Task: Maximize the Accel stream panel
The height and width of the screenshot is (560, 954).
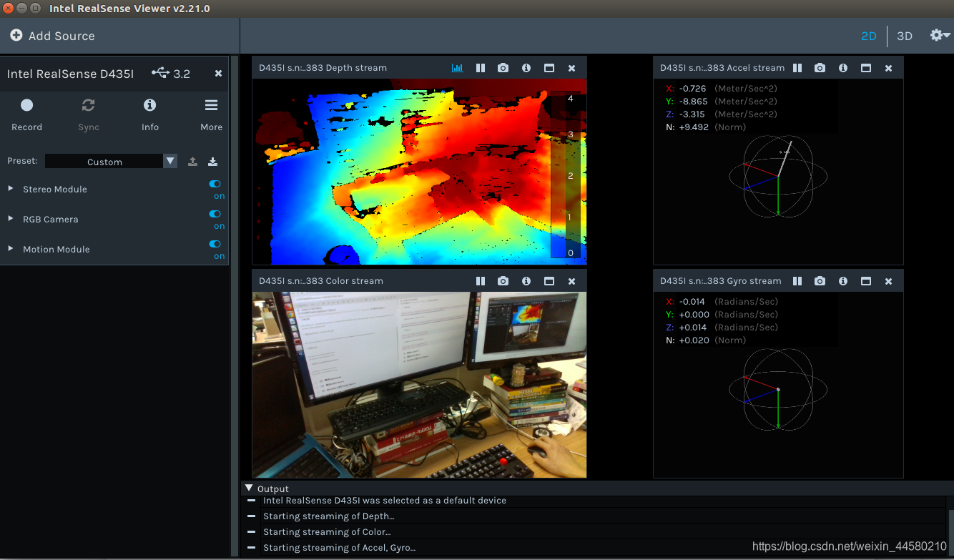Action: [x=866, y=68]
